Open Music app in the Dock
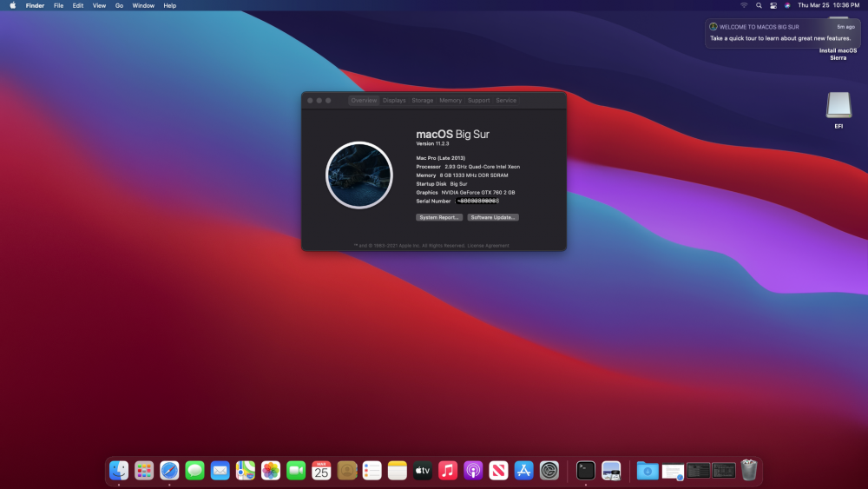Viewport: 868px width, 489px height. click(x=448, y=471)
